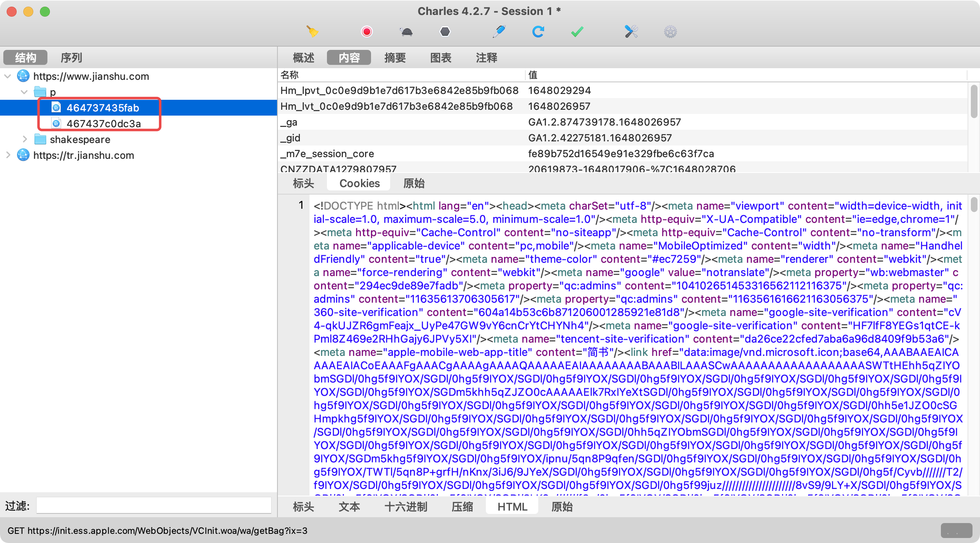The height and width of the screenshot is (543, 980).
Task: Switch response view to 十六进制 hex
Action: 406,507
